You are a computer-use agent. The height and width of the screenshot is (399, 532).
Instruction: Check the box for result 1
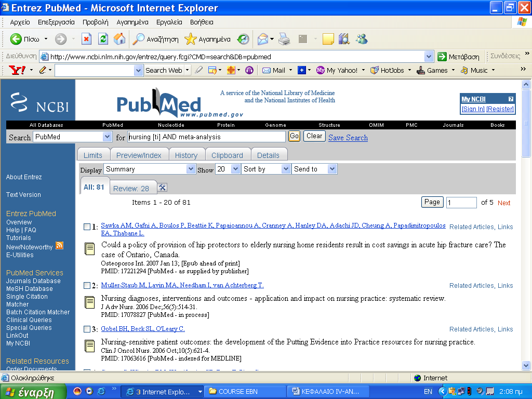pos(87,227)
